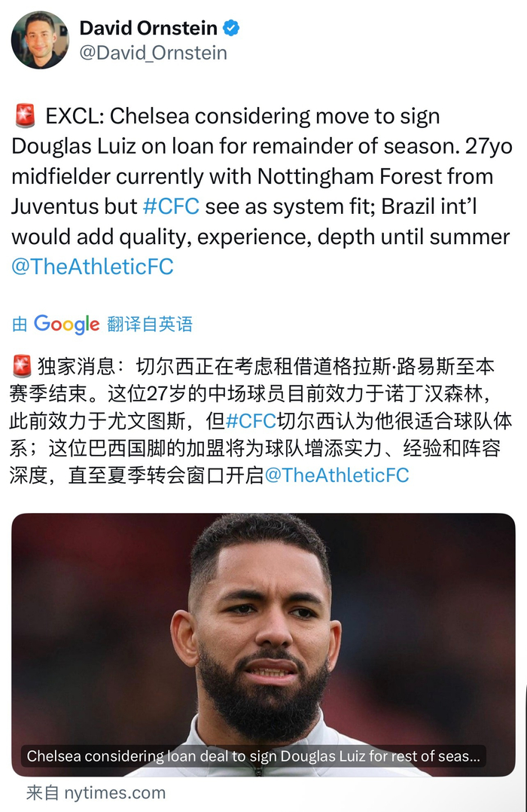
Task: Click the David Ornstein display name
Action: click(148, 29)
